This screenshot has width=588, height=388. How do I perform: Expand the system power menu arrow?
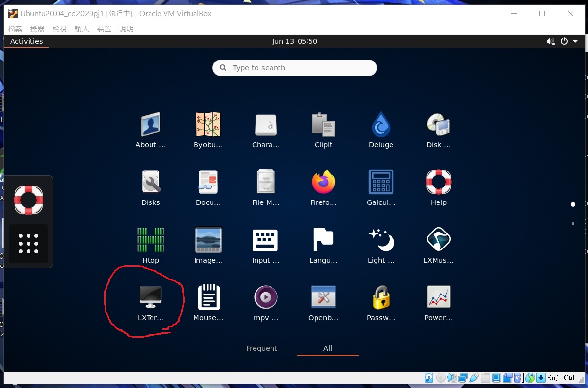pyautogui.click(x=575, y=42)
